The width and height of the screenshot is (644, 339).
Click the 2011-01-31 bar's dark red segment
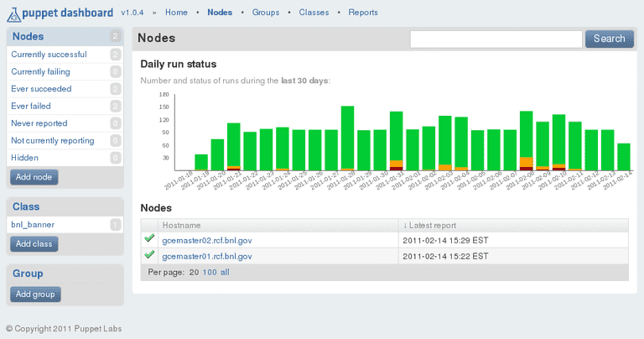click(397, 169)
